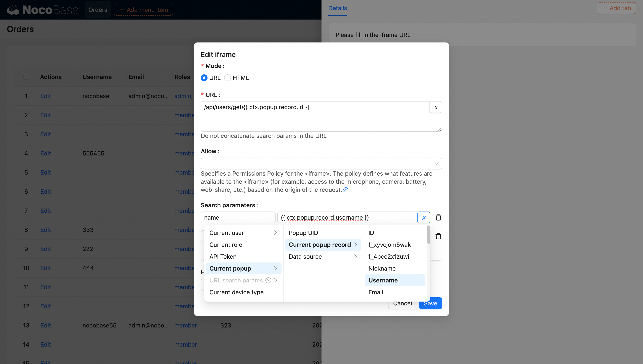Choose Email from the record fields list
Viewport: 643px width, 364px height.
click(x=376, y=292)
